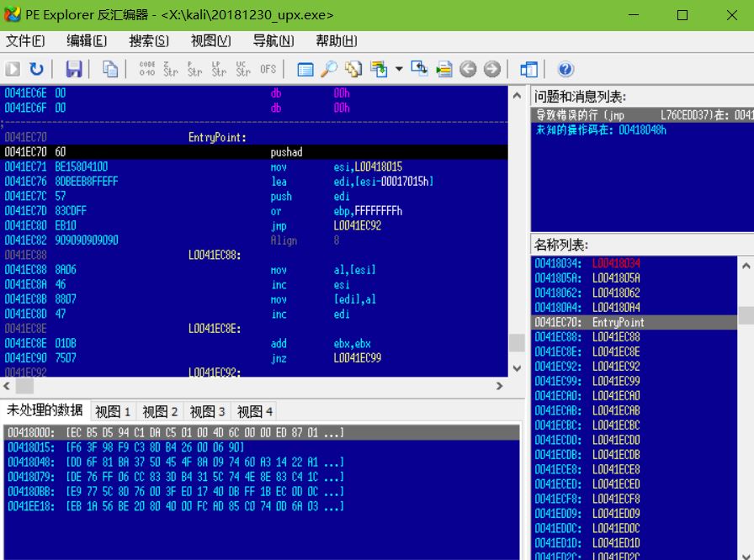Open the 帮助(H) menu
The width and height of the screenshot is (754, 560).
coord(336,41)
